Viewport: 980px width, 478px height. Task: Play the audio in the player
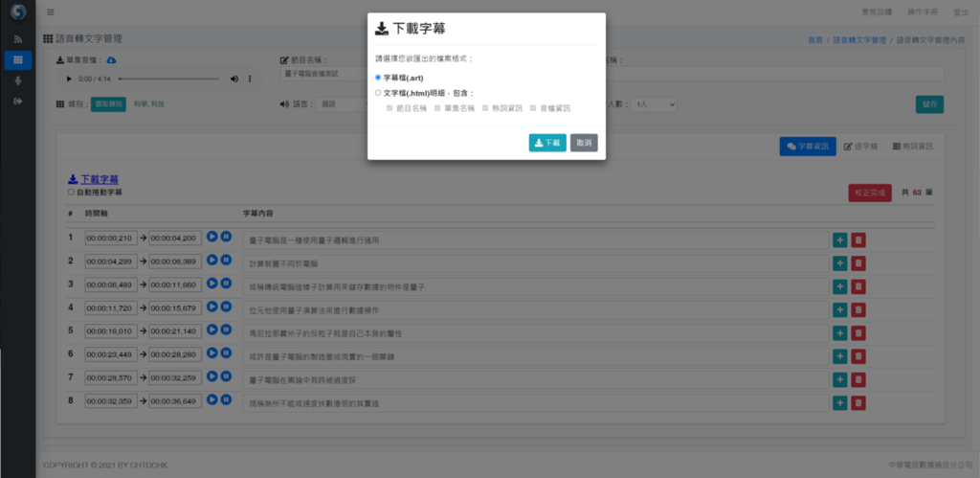pos(68,79)
